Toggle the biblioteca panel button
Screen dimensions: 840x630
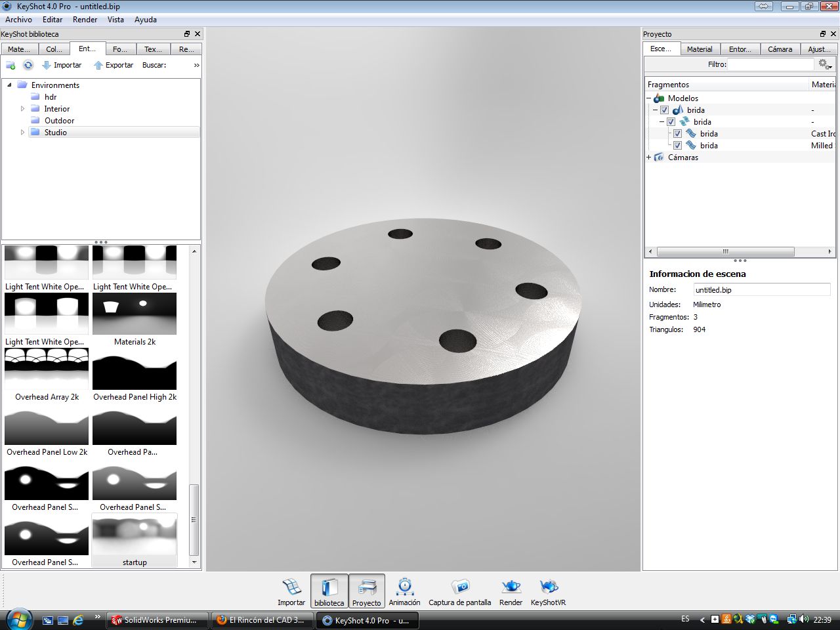[329, 591]
